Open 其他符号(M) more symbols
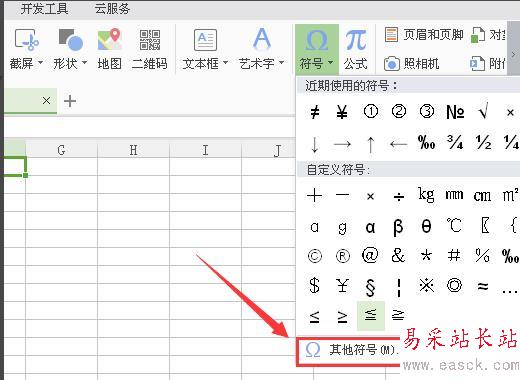This screenshot has height=380, width=520. click(348, 350)
